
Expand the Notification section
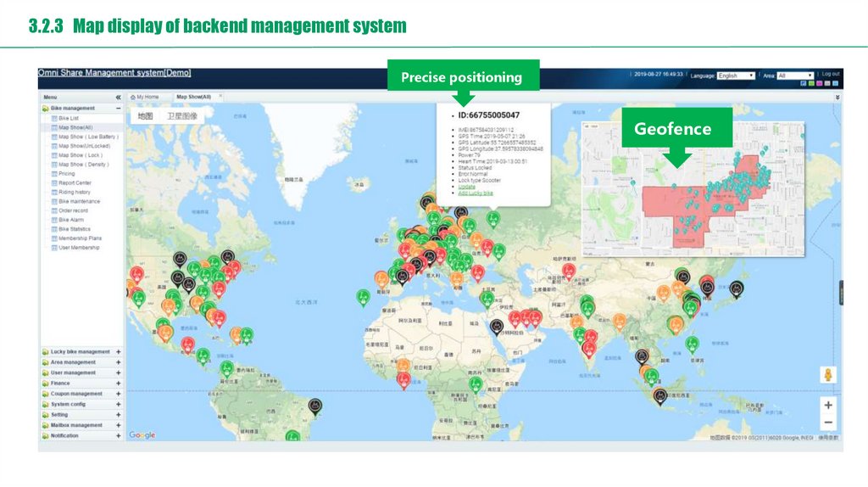pos(118,436)
